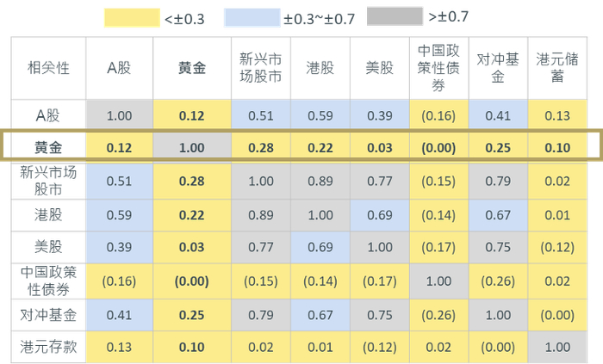
Task: Select the 1.00 cell in 港元存款 row
Action: pos(559,346)
